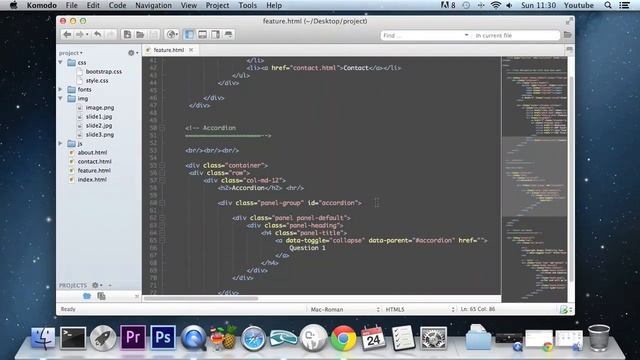The image size is (640, 360).
Task: Open the View menu
Action: tap(189, 5)
